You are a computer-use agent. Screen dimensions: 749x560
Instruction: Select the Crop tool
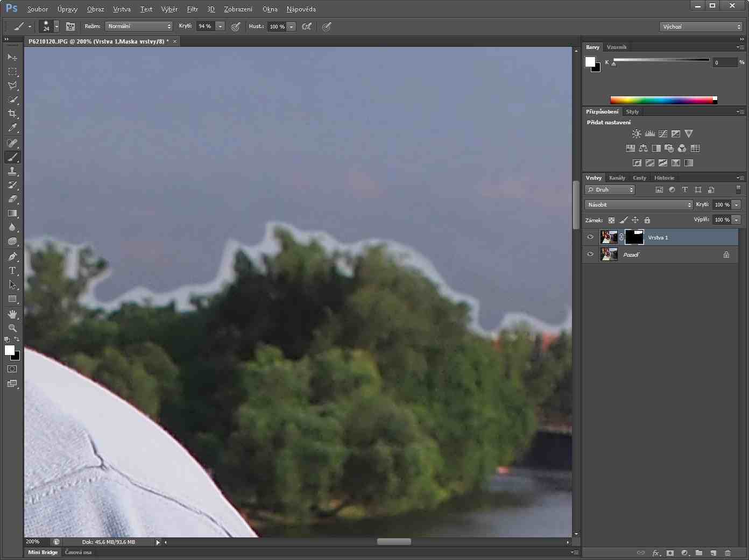12,114
